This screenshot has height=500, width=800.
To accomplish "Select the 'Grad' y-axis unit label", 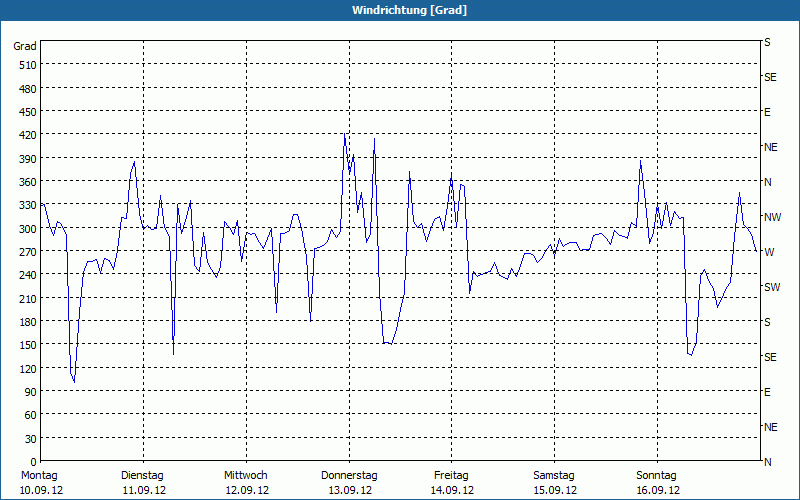I will (24, 46).
